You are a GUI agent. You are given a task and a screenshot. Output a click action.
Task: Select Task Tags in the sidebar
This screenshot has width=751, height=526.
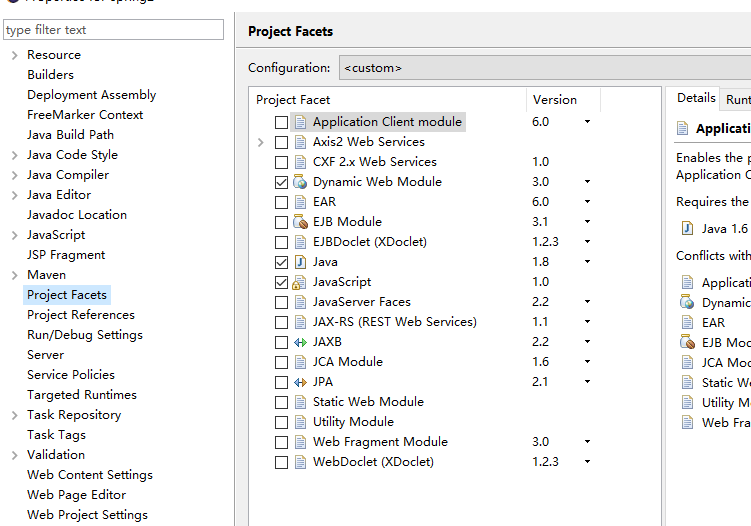click(57, 435)
